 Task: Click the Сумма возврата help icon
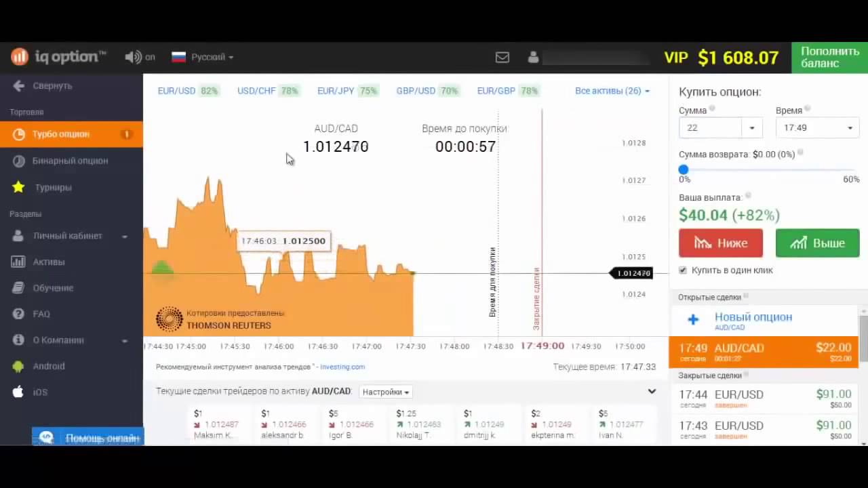coord(801,153)
